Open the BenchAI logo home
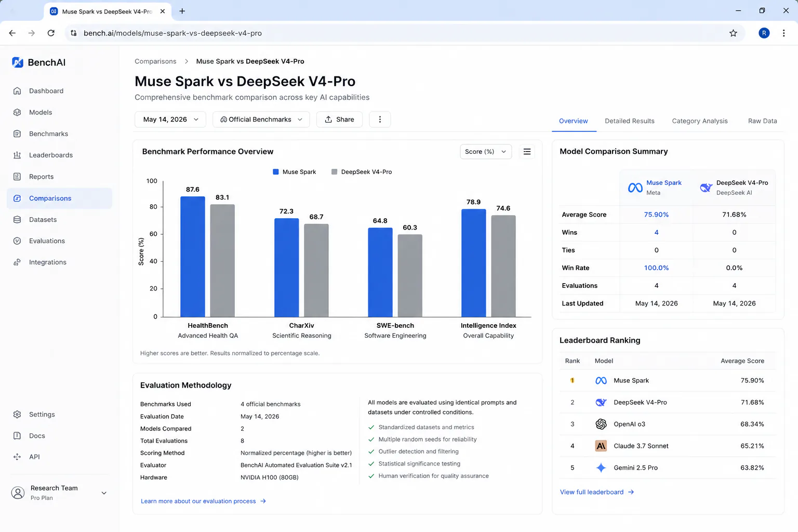 38,62
